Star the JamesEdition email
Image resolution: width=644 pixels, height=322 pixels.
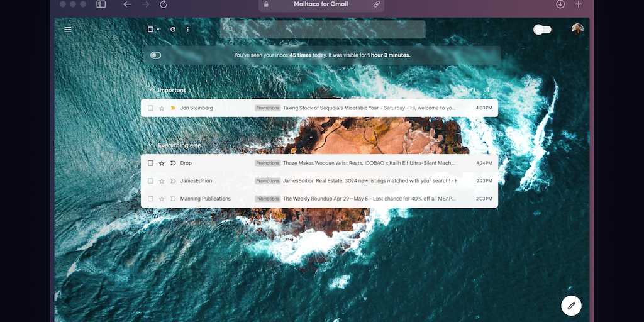point(162,181)
